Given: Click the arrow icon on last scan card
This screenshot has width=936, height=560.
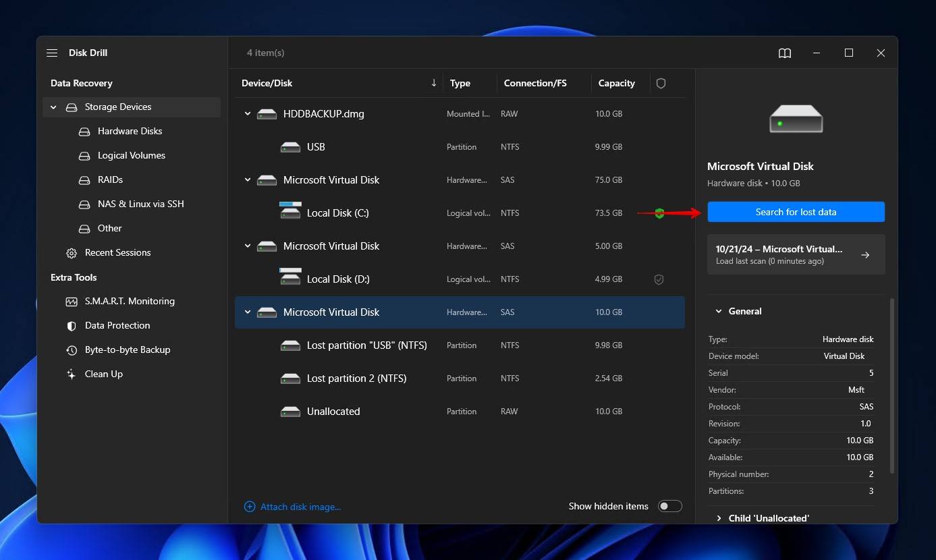Looking at the screenshot, I should [x=865, y=255].
